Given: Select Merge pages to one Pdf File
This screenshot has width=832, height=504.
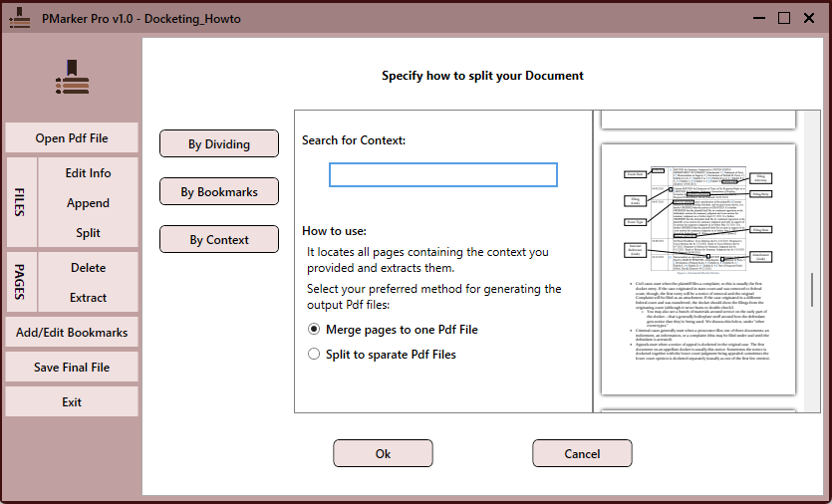Looking at the screenshot, I should [394, 330].
